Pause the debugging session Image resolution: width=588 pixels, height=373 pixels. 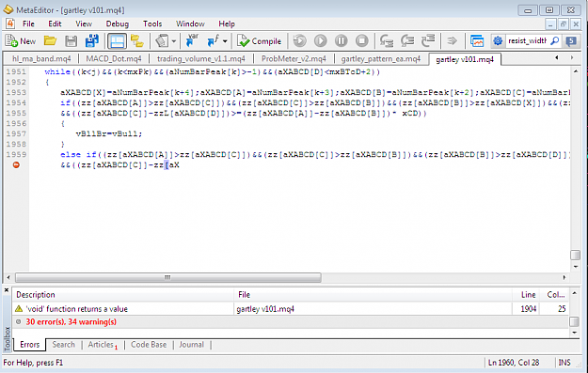(x=341, y=41)
